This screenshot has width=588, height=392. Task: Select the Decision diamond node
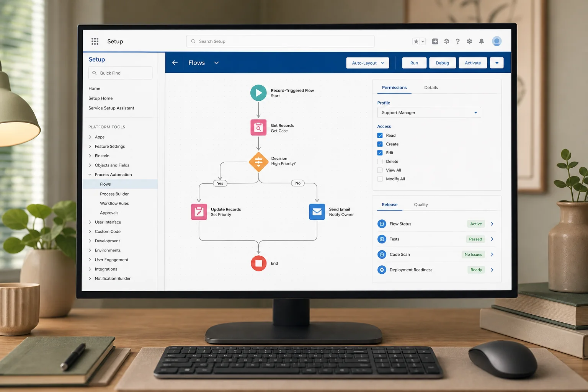point(258,162)
